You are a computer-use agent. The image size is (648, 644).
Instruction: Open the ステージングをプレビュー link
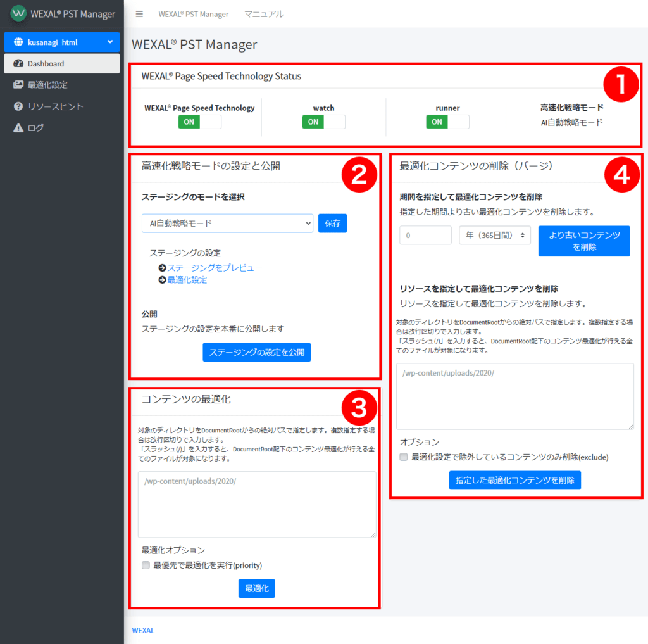[215, 268]
